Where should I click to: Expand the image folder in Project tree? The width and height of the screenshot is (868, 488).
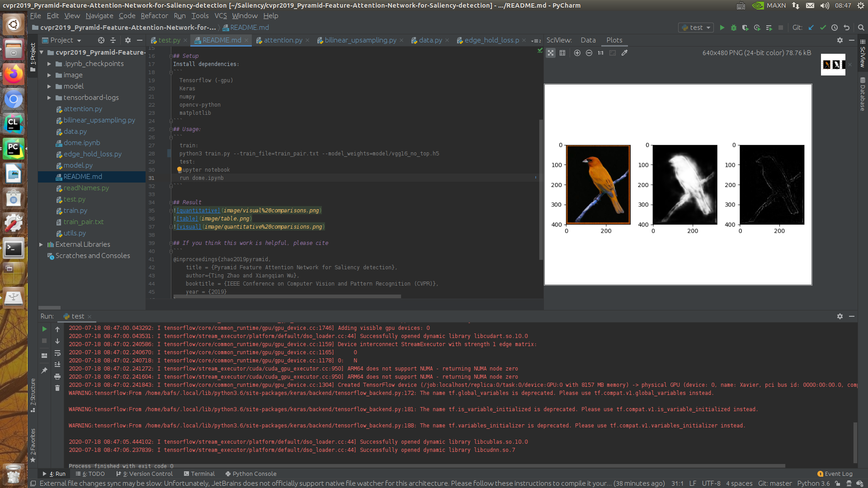(x=49, y=75)
